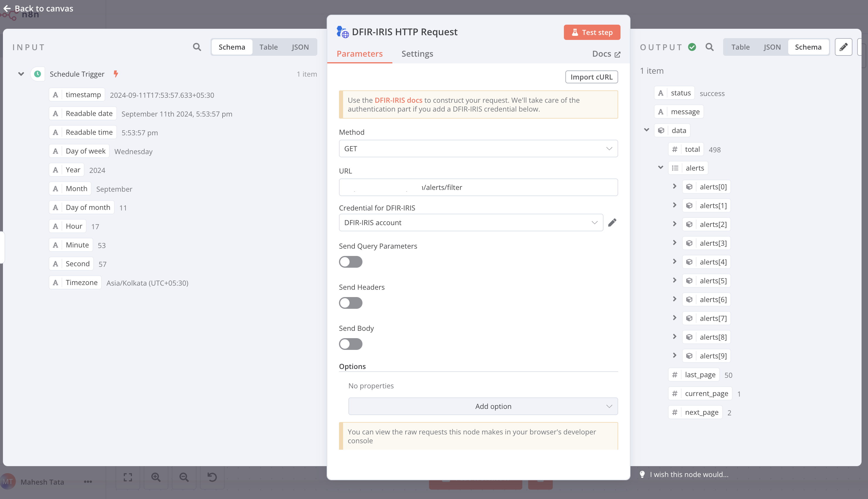Zoom out on the canvas
This screenshot has width=868, height=499.
tap(184, 477)
